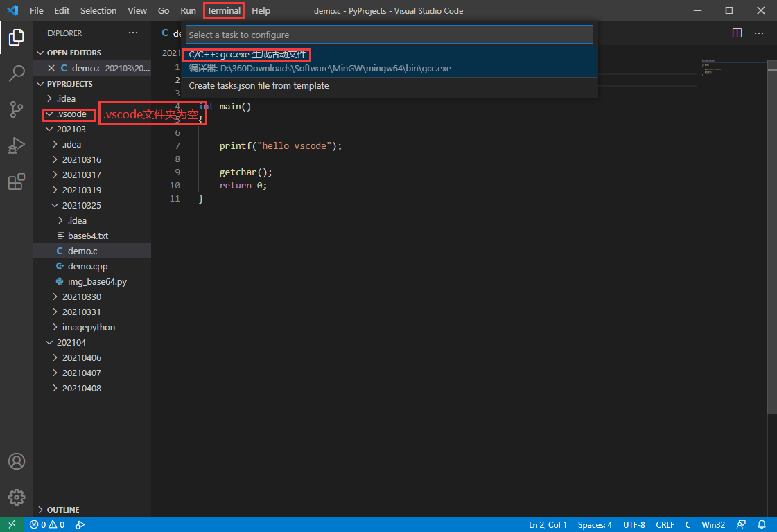Click the debug launch icon in status bar
777x532 pixels.
click(80, 524)
